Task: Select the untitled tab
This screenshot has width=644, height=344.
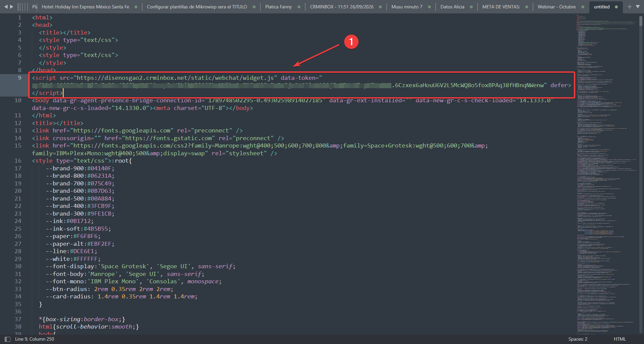Action: tap(602, 7)
